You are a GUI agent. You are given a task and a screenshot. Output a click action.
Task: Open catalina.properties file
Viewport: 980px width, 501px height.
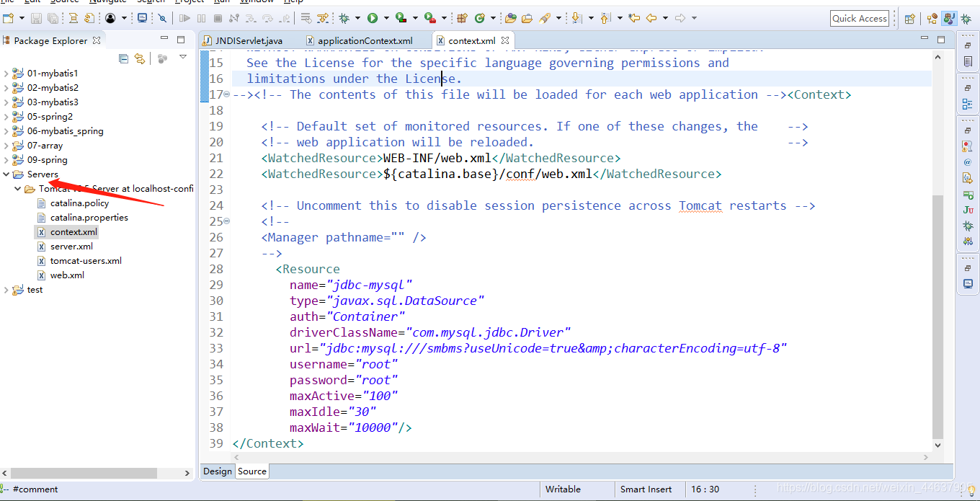(89, 218)
